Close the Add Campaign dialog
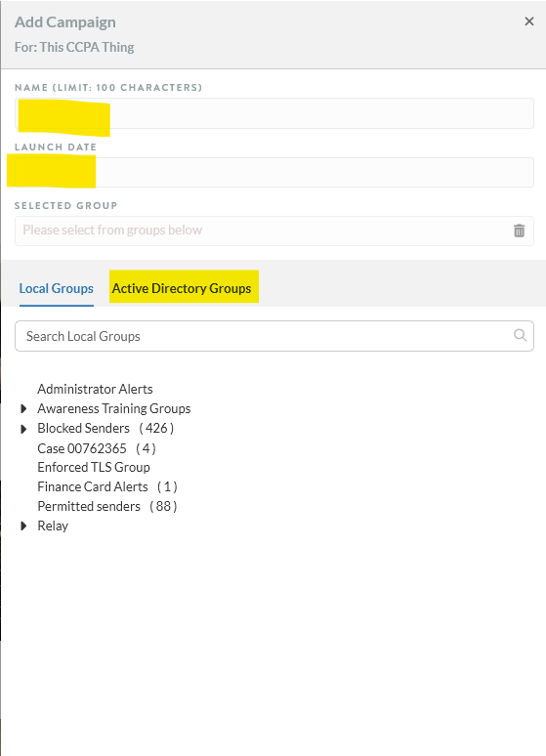 coord(529,21)
